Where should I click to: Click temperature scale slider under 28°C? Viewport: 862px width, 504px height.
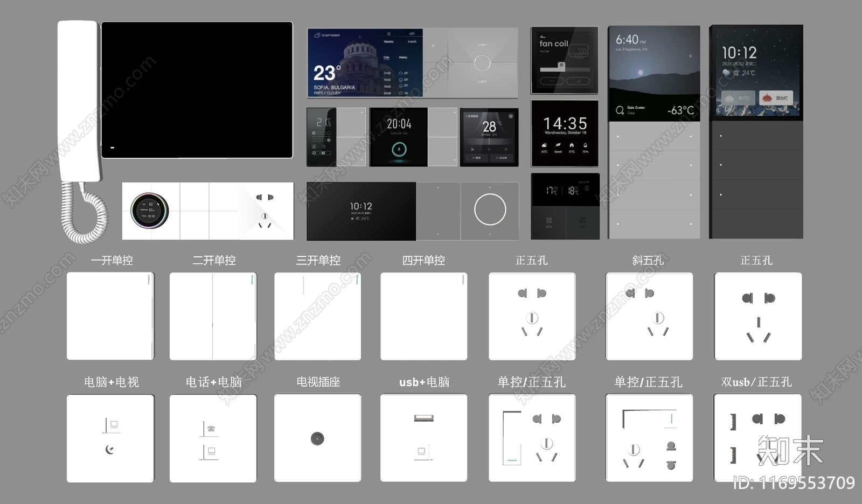click(x=489, y=141)
